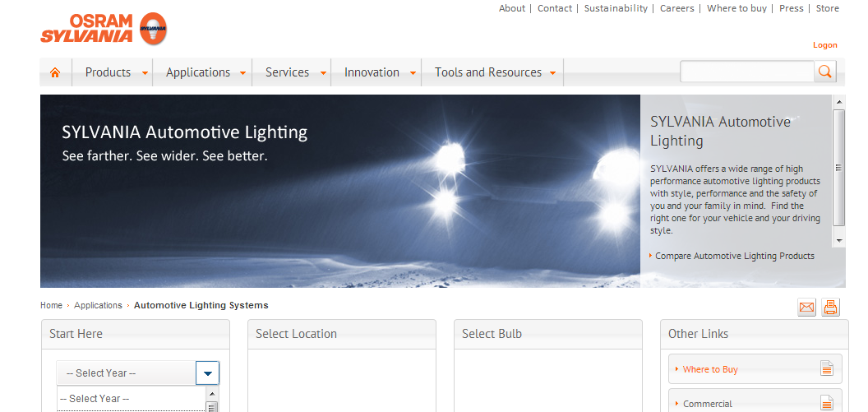Open the Products menu
Screen dimensions: 868x412
(108, 72)
